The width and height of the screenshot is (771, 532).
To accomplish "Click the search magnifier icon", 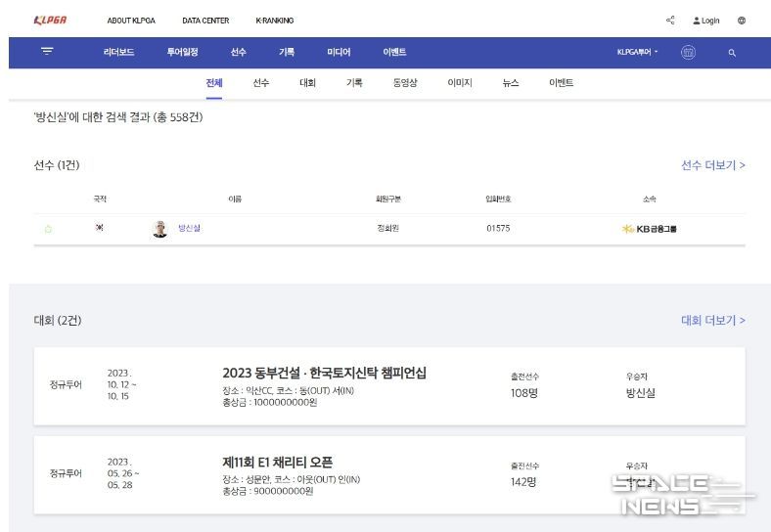I will click(732, 53).
